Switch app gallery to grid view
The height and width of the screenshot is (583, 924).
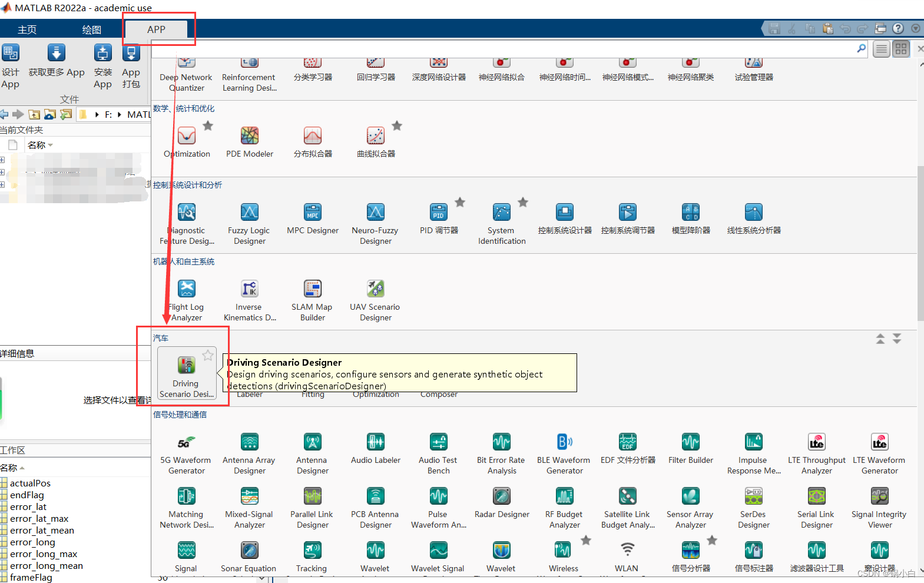[x=901, y=49]
